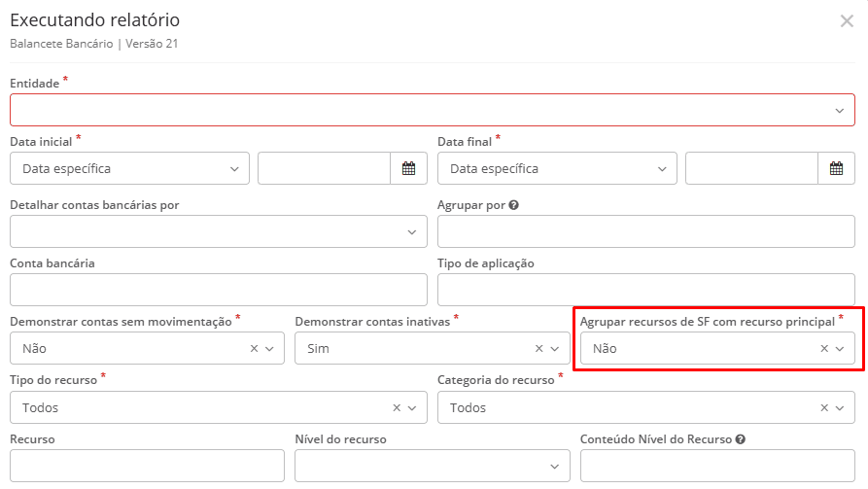Click help icon next to Agrupar por
868x489 pixels.
[513, 205]
